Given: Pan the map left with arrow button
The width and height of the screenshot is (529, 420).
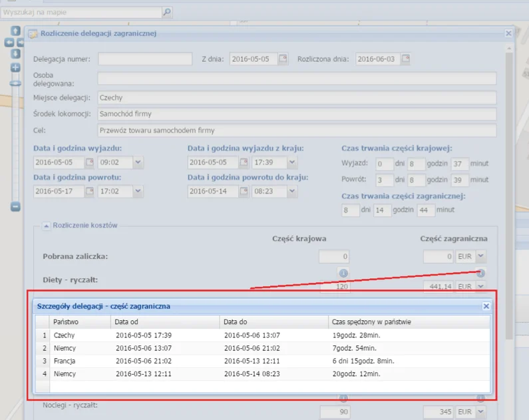Looking at the screenshot, I should [9, 43].
